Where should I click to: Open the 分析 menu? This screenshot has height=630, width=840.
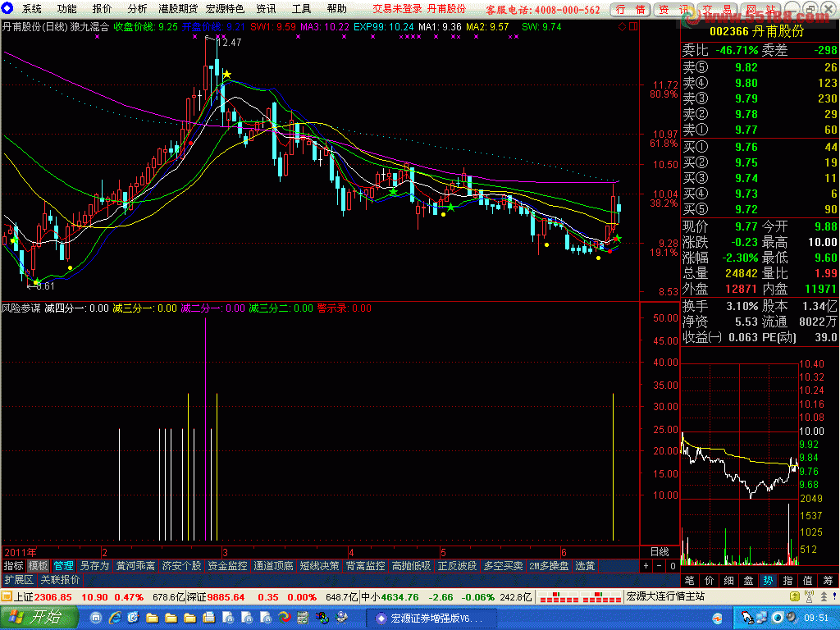pos(138,8)
